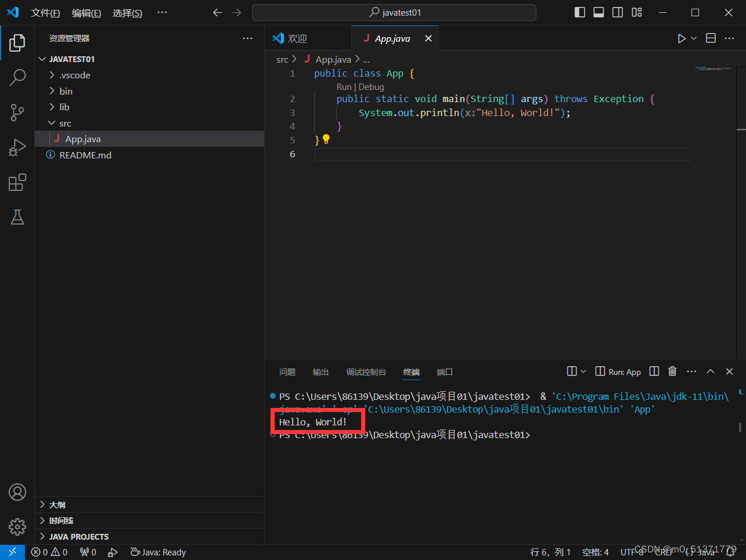This screenshot has height=560, width=746.
Task: Run the Java file with play button
Action: (682, 38)
